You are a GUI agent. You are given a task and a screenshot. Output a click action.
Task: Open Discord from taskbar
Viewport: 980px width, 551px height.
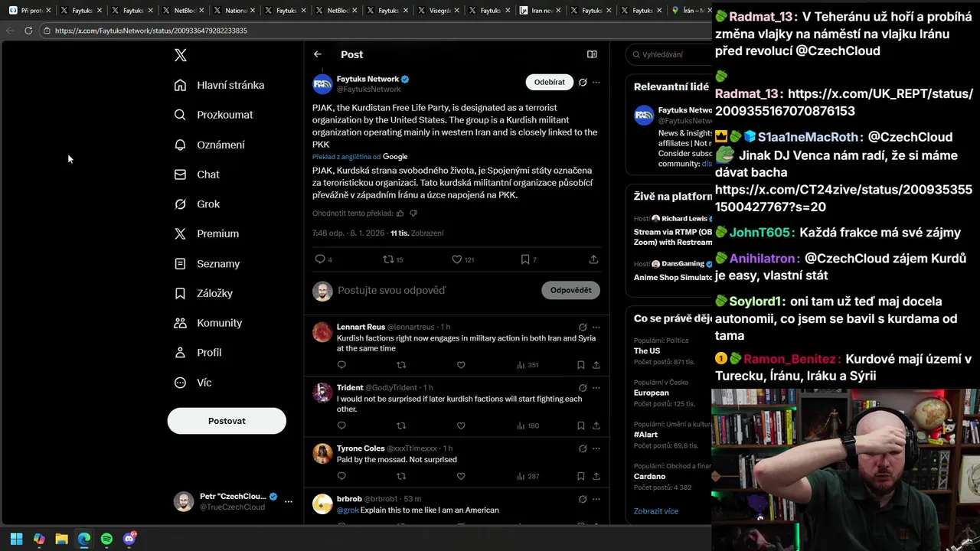[x=129, y=539]
